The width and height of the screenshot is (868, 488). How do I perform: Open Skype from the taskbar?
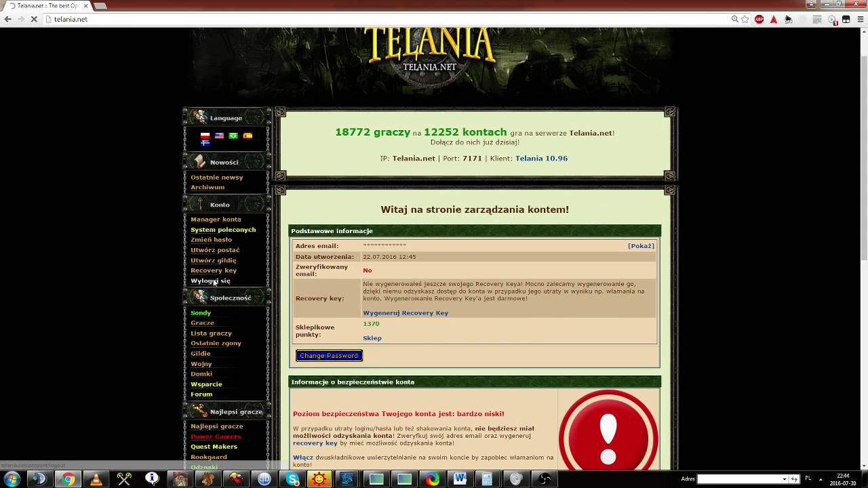[293, 479]
